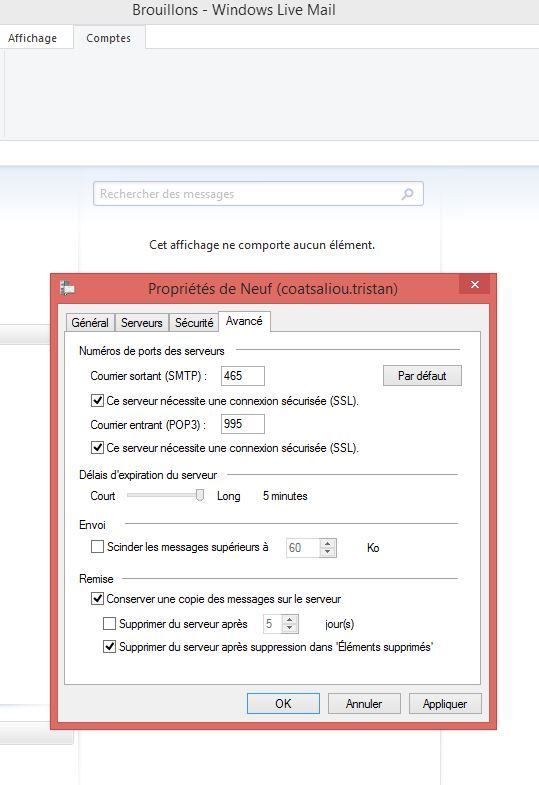Click the Par défaut button

point(422,375)
